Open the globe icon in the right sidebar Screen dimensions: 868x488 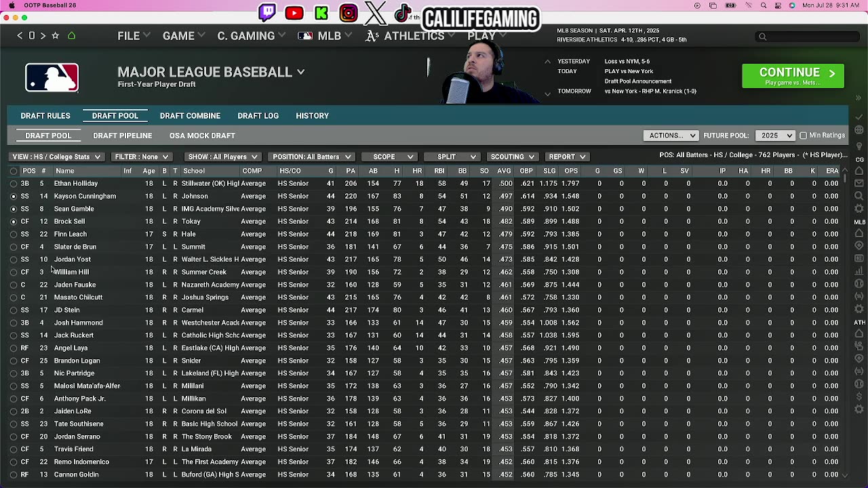click(860, 129)
